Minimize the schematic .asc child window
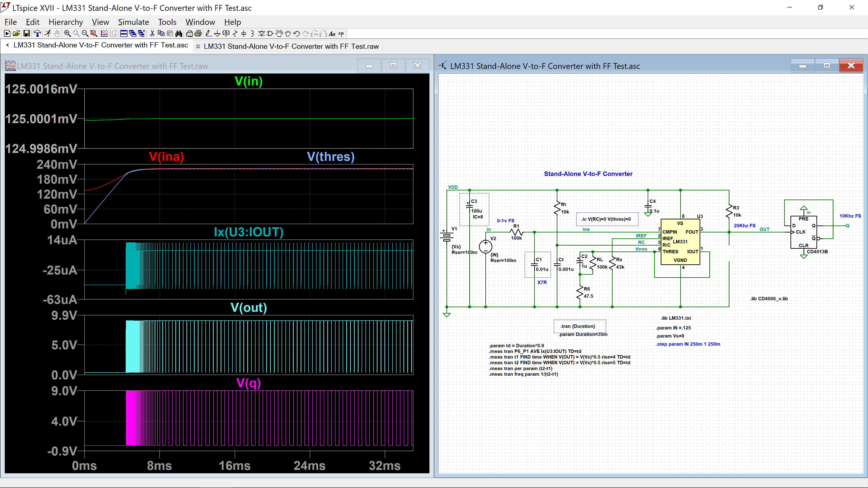The height and width of the screenshot is (488, 868). (803, 66)
